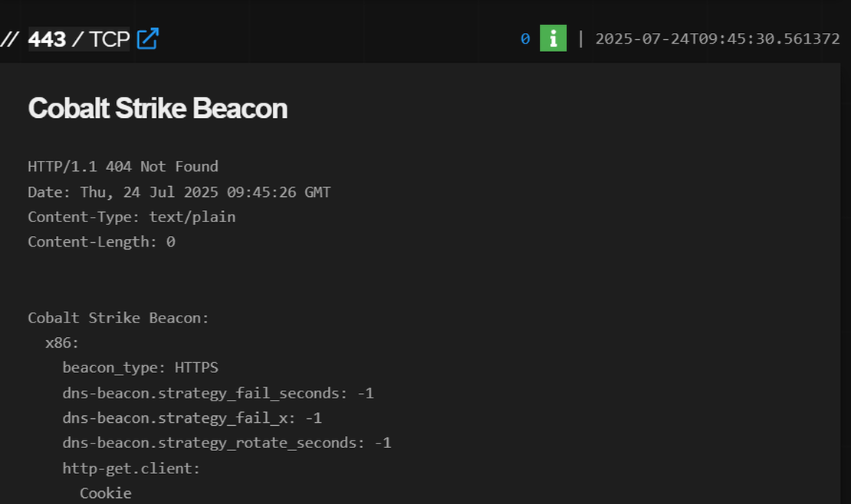Click the scan timestamp 2025-07-24T09:45:30
The image size is (851, 504).
point(717,38)
